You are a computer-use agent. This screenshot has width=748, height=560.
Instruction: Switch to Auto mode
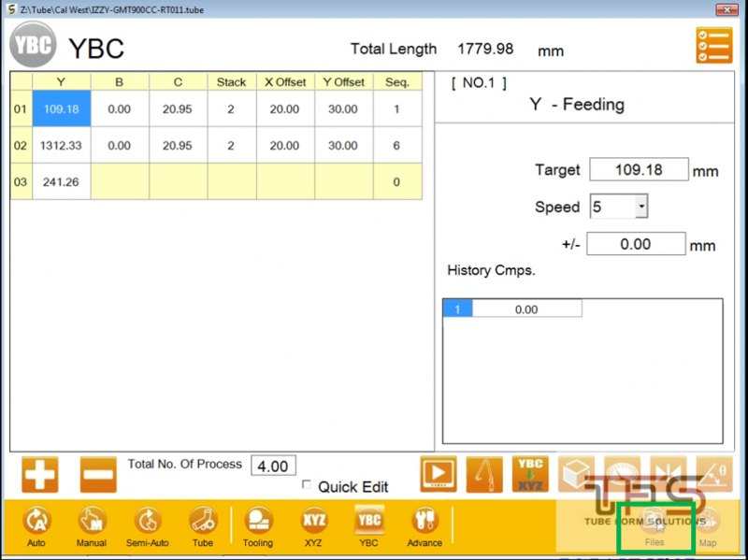point(36,526)
